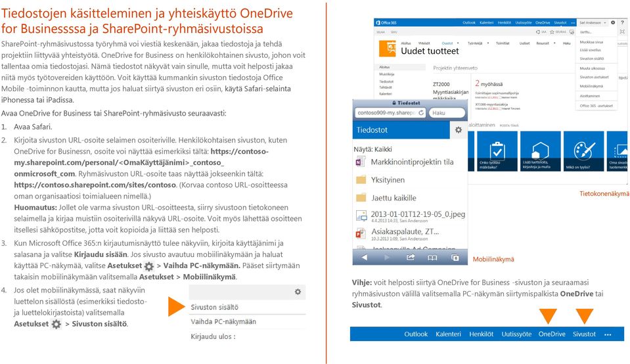630x364 pixels.
Task: Click the contoso909-my.sharepoint address field
Action: pyautogui.click(x=390, y=113)
